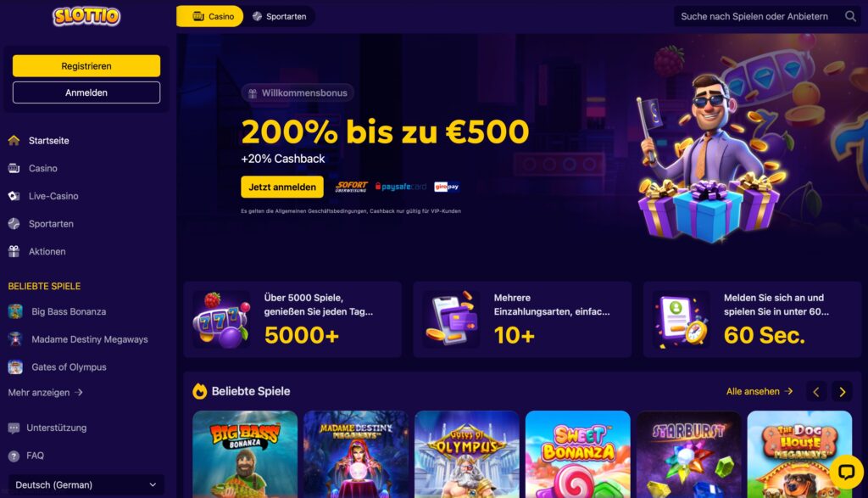Click the Aktionen gift icon

(x=14, y=251)
